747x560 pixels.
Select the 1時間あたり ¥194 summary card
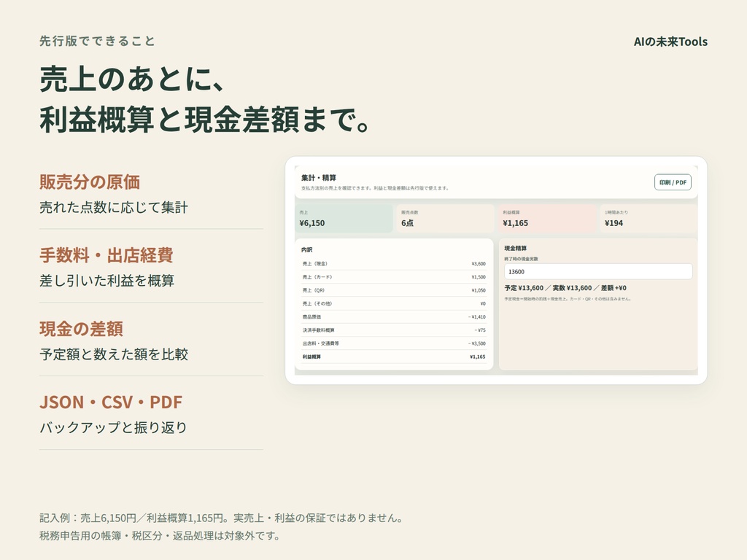click(649, 219)
